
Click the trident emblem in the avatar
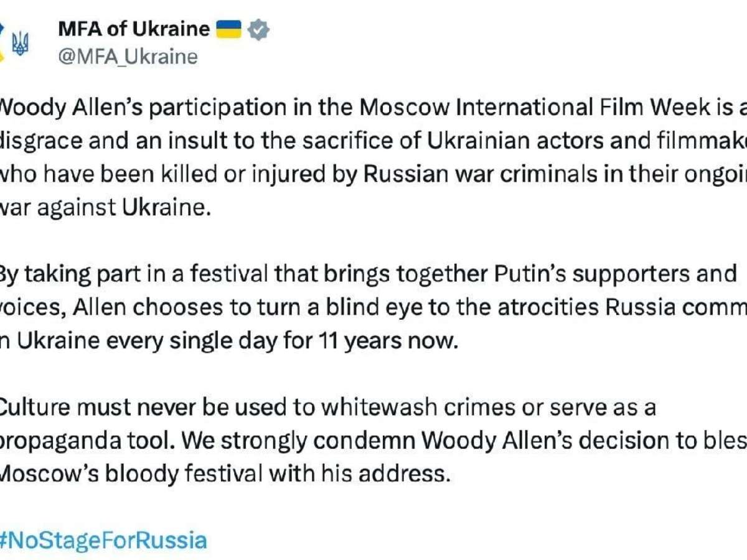click(x=20, y=45)
